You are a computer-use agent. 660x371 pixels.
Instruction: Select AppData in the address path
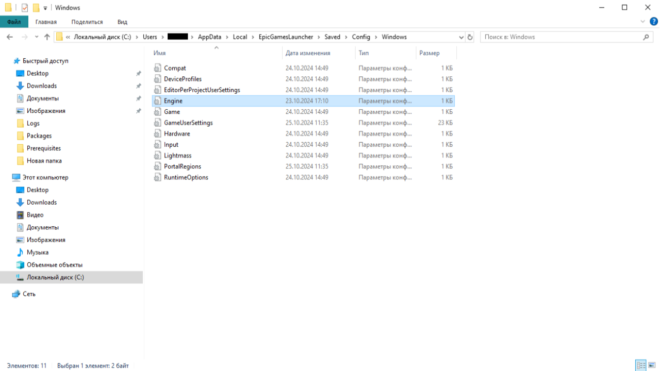[x=209, y=37]
